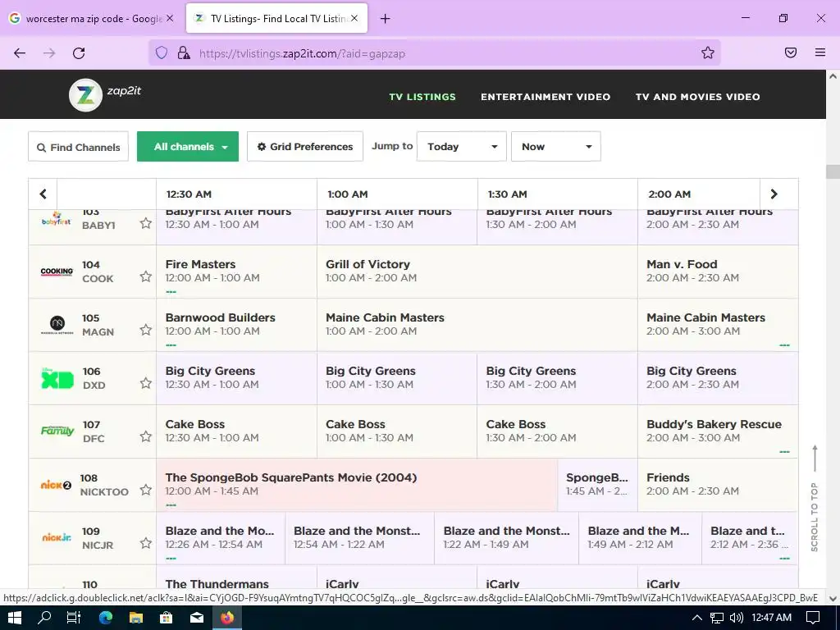
Task: Advance grid to later times with right chevron
Action: (x=774, y=194)
